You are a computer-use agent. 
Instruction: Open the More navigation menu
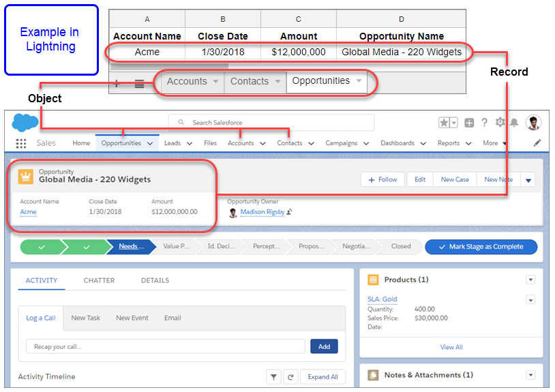tap(494, 143)
